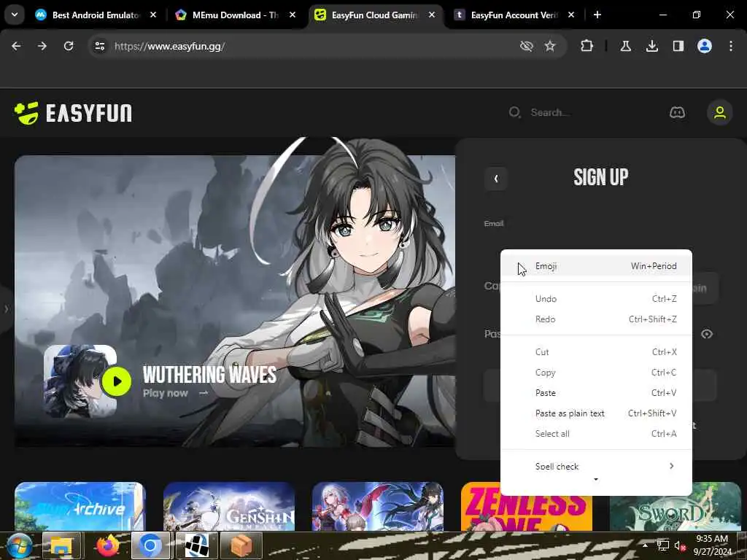
Task: Open the browser profile avatar
Action: 704,46
